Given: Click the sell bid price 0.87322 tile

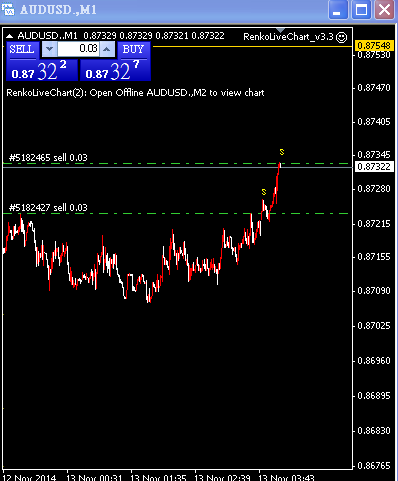Looking at the screenshot, I should [42, 70].
